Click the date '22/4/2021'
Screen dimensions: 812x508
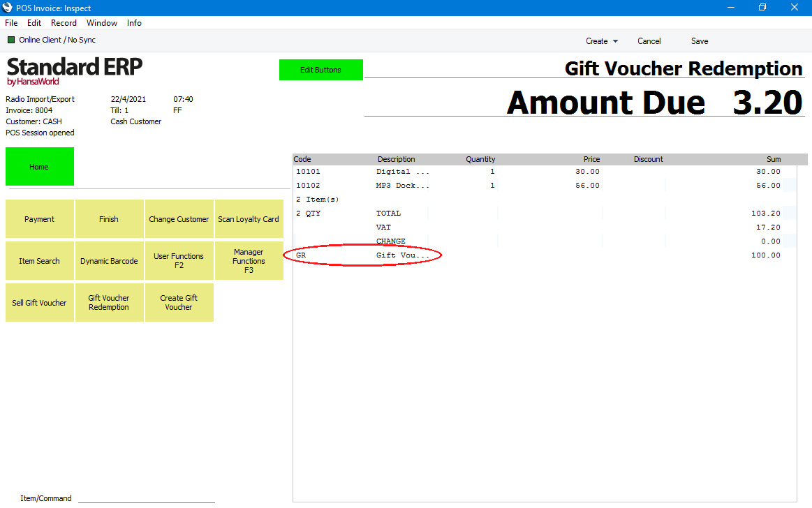[128, 99]
